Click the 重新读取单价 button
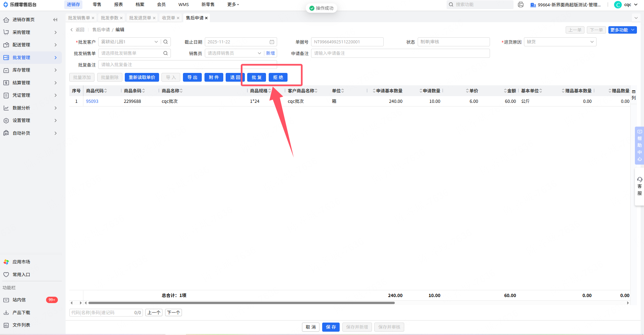644x335 pixels. point(142,77)
